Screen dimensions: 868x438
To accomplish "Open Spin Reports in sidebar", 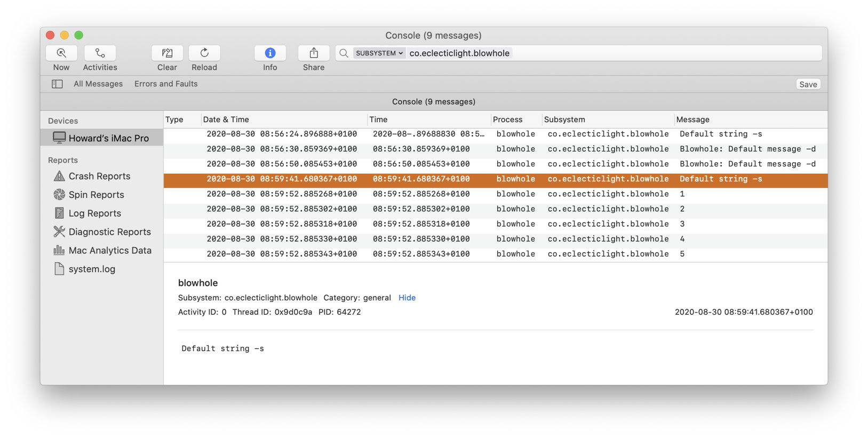I will pos(96,195).
